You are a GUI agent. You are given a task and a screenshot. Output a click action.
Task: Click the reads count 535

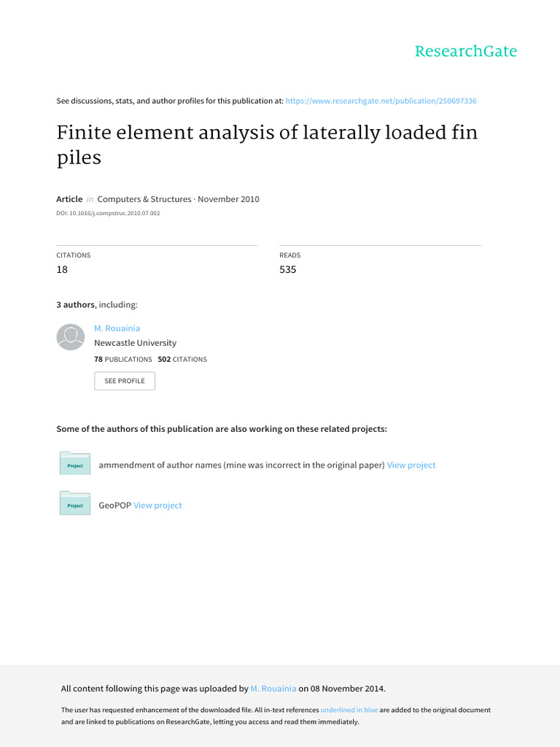(287, 269)
